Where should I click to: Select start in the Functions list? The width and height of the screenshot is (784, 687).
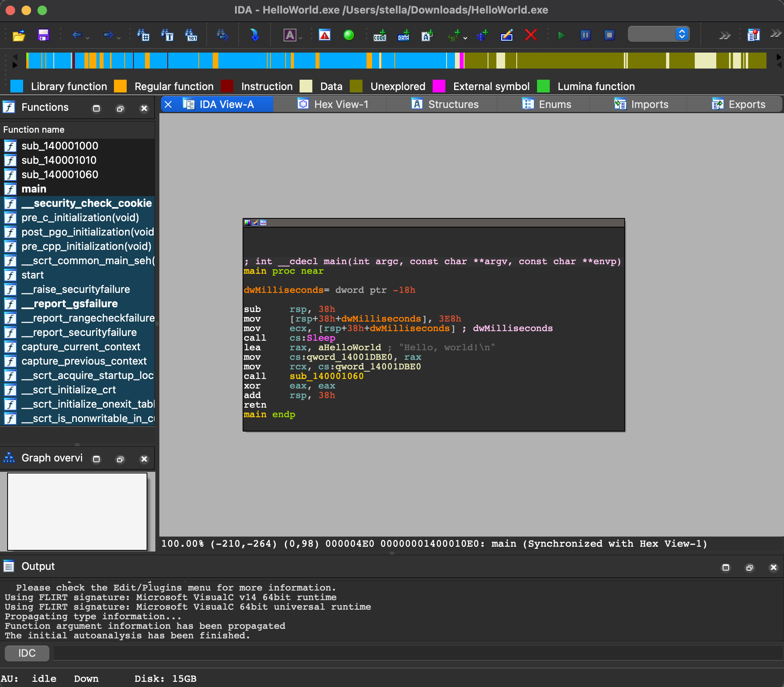(33, 275)
